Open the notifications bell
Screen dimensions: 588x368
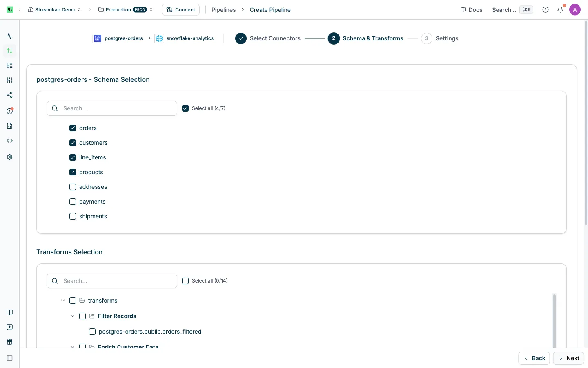point(560,9)
